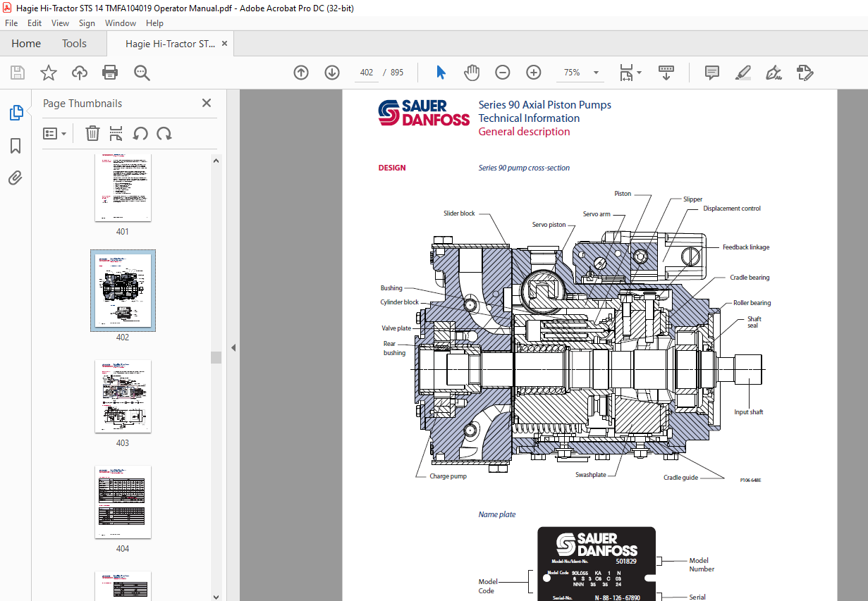Activate the Hand pan tool
This screenshot has width=868, height=601.
[472, 73]
